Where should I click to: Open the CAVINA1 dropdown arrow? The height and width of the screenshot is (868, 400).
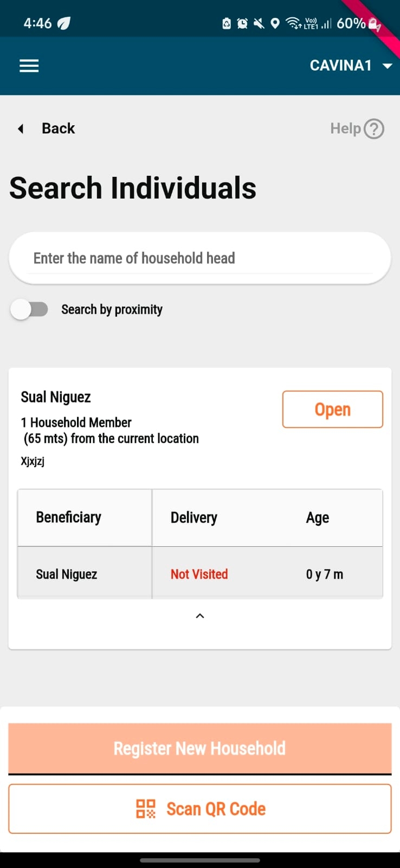point(387,66)
